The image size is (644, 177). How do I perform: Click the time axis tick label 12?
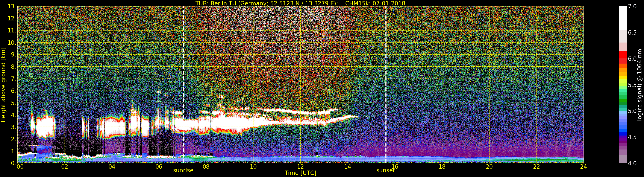(300, 167)
